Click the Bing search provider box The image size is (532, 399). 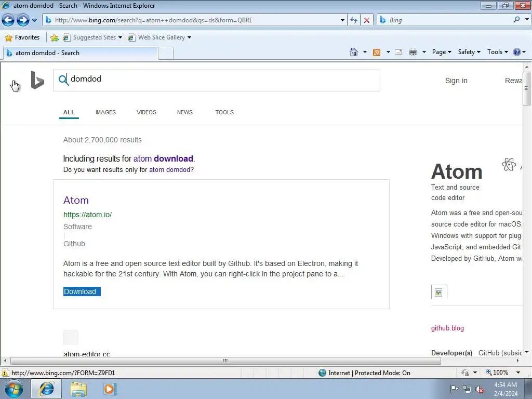coord(445,20)
